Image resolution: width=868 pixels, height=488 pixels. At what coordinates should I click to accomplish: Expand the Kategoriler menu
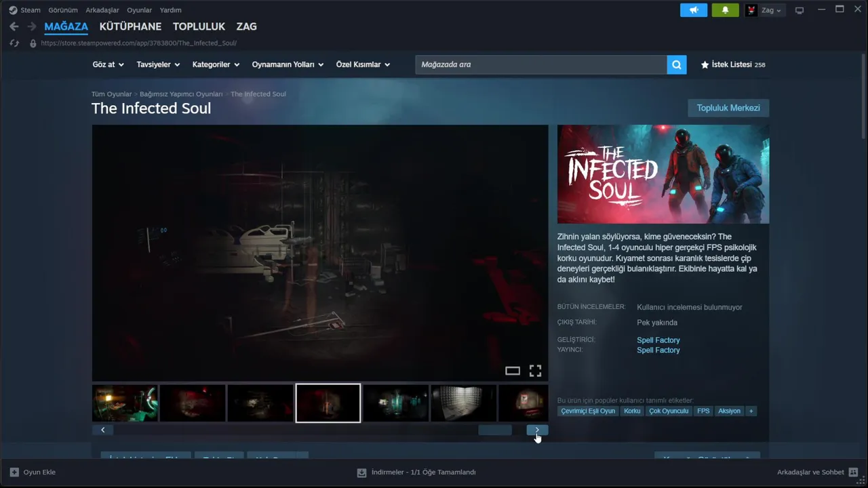(x=216, y=64)
